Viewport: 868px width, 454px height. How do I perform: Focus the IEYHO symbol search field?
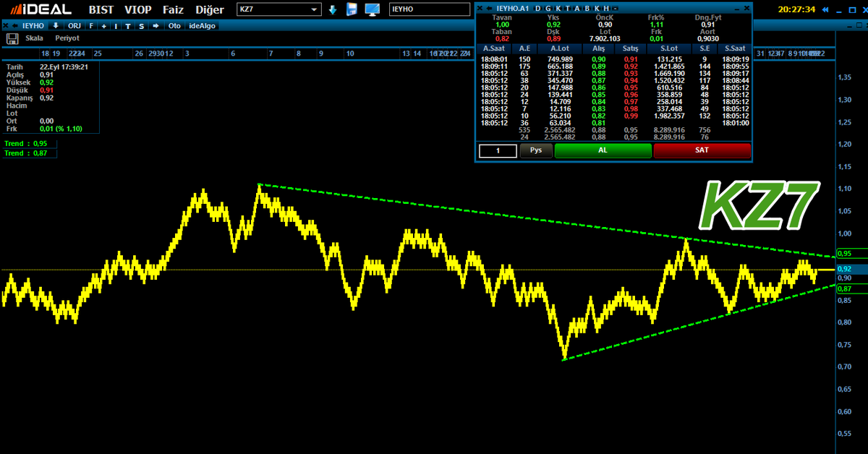point(430,9)
